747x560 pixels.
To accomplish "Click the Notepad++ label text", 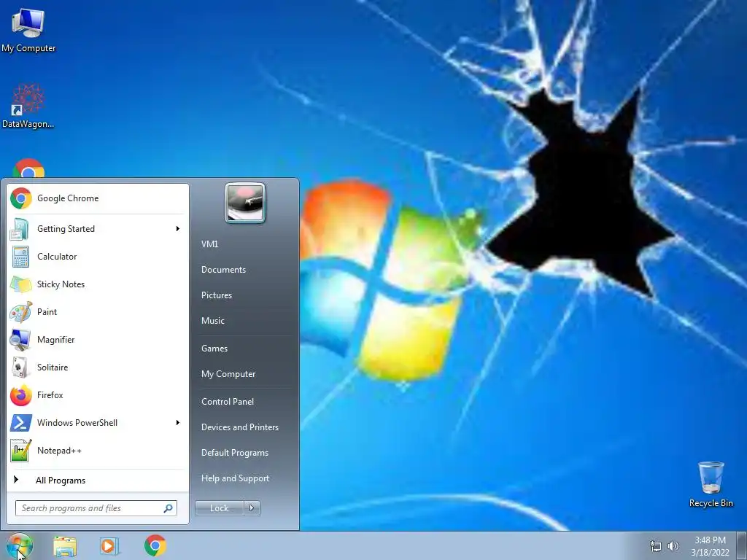I will 59,451.
